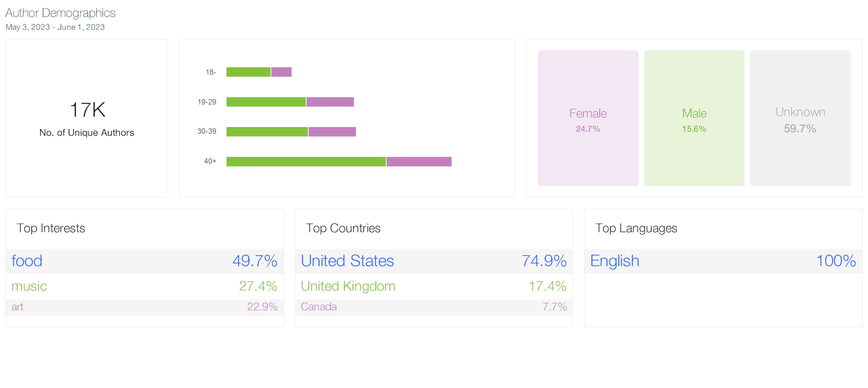The height and width of the screenshot is (388, 868).
Task: Select green segment of 19-29 age bar
Action: click(x=266, y=102)
